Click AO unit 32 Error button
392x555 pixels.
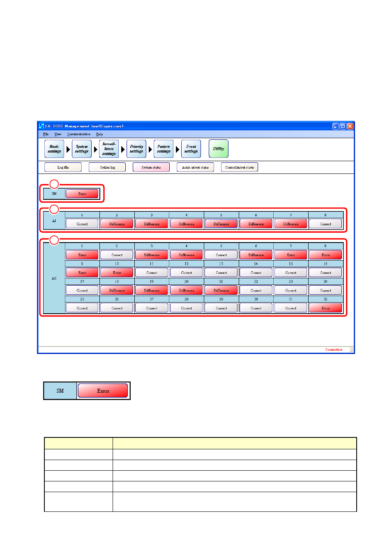[x=325, y=308]
